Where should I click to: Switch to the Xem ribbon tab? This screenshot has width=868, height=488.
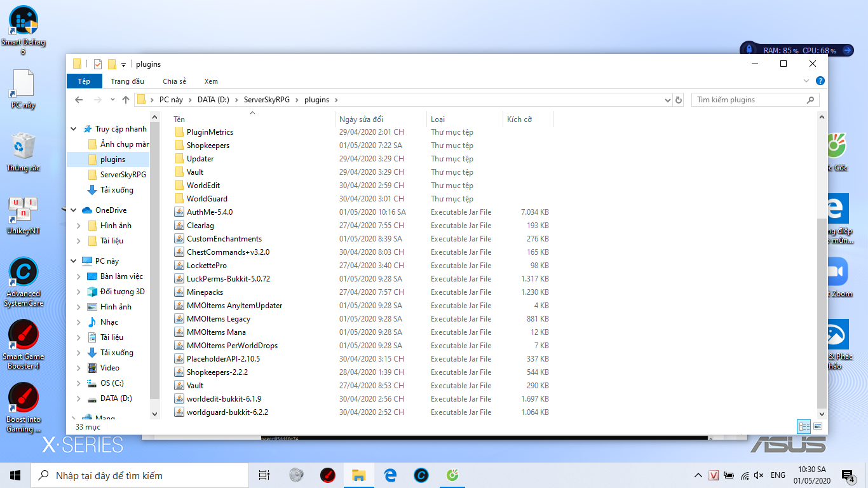tap(211, 81)
